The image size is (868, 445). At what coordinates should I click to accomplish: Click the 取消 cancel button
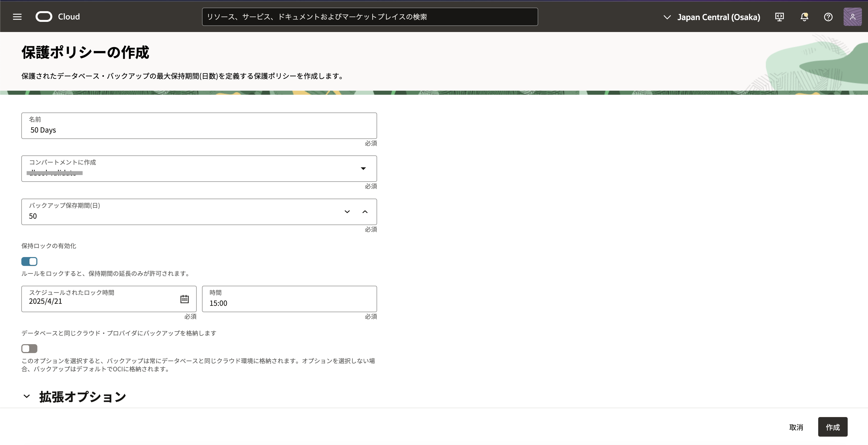(796, 427)
